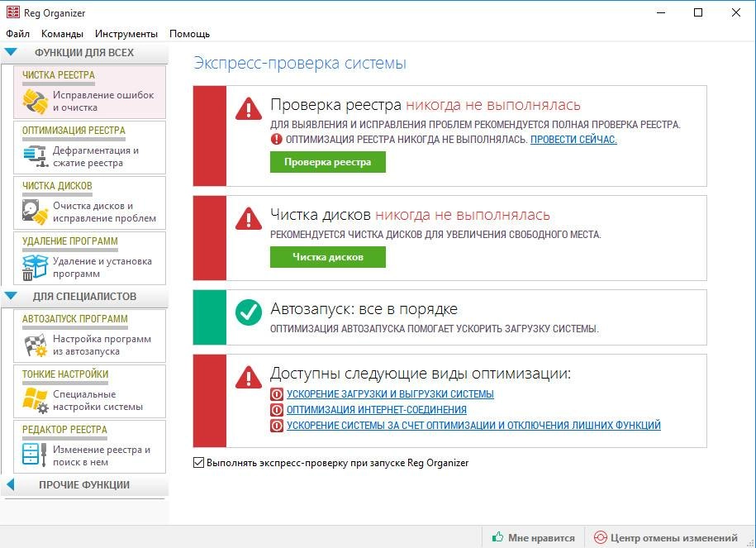Click the Мне нравится button

click(534, 537)
